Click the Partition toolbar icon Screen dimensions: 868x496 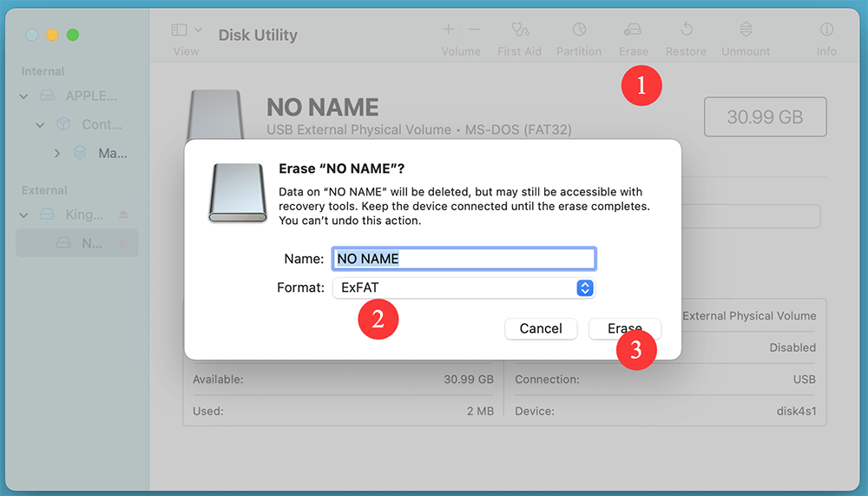point(579,30)
